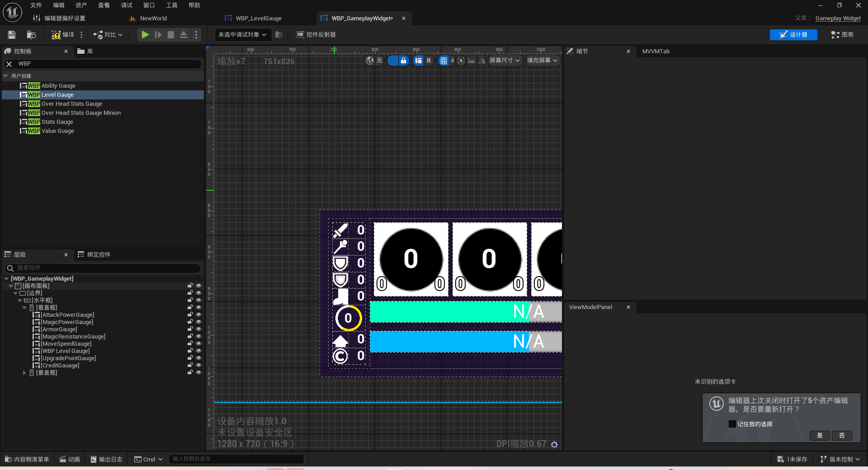
Task: Collapse the Canvas Panel hierarchy node
Action: (x=11, y=286)
